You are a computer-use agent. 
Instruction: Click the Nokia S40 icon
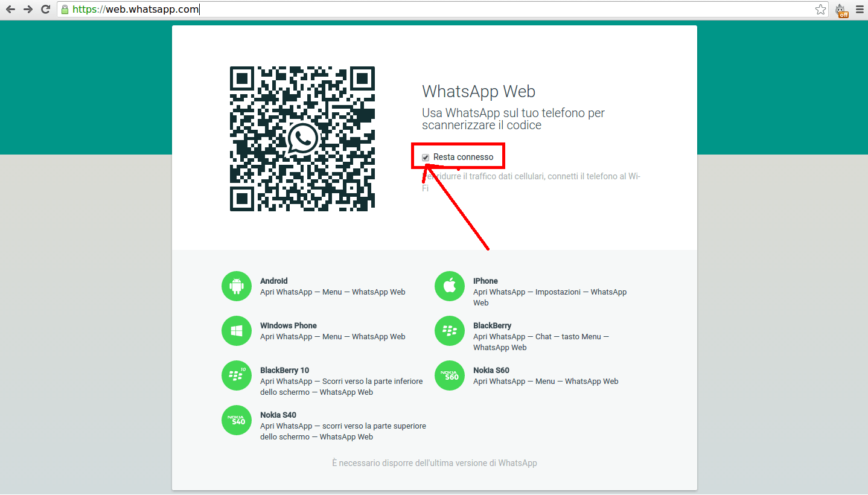(x=237, y=420)
